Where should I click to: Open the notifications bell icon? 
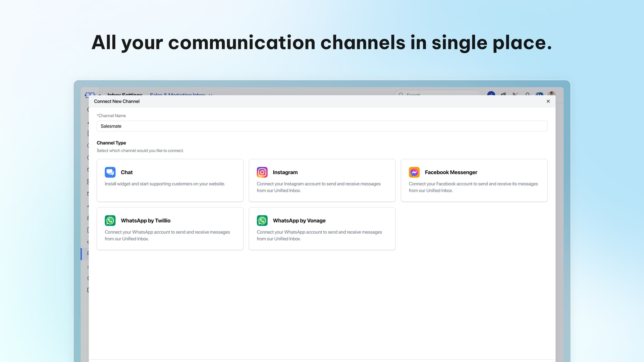528,94
